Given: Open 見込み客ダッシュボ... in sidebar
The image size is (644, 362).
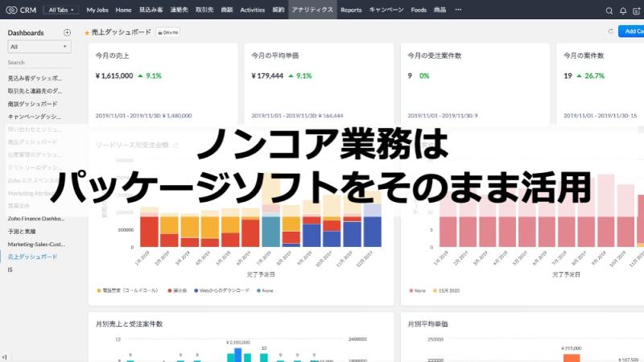Looking at the screenshot, I should coord(35,78).
